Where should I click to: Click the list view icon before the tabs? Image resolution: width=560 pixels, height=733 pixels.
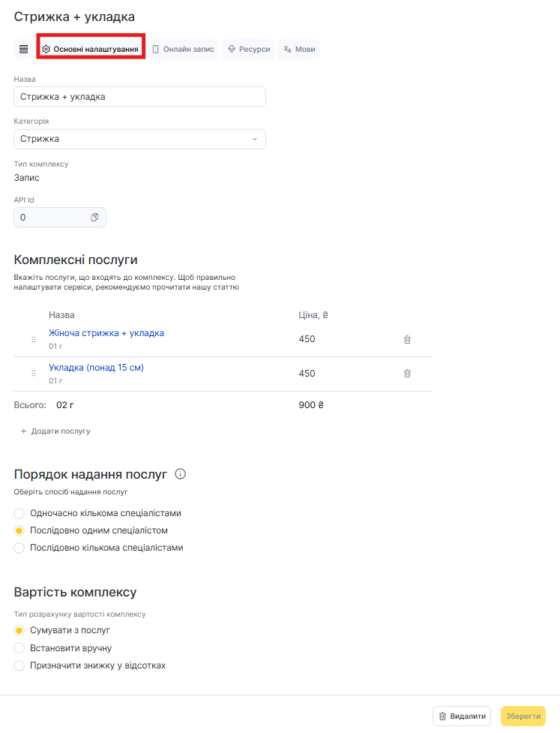[x=23, y=49]
